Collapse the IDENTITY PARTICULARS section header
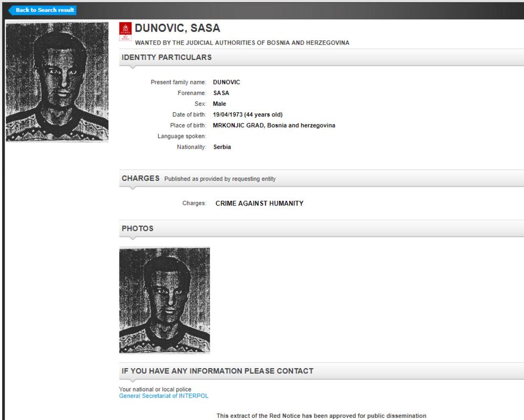Screen dimensions: 524x420 167,57
